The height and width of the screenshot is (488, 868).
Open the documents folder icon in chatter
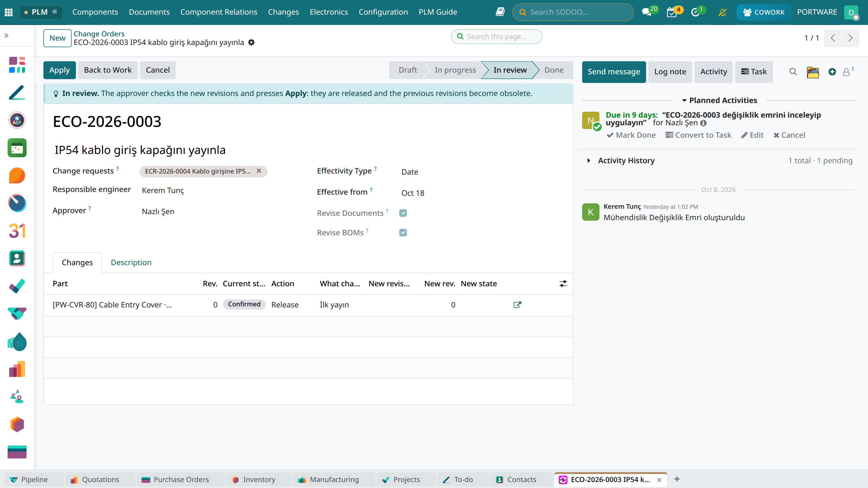click(x=813, y=72)
